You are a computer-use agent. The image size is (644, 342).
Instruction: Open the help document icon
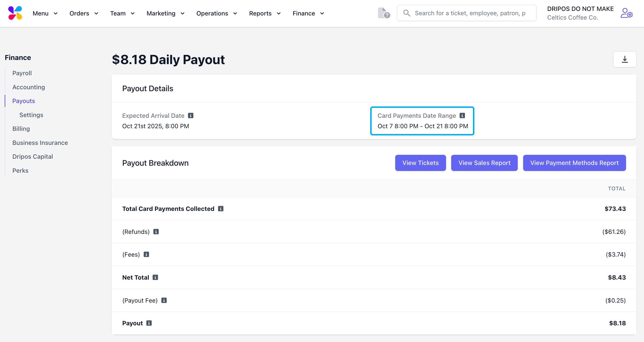coord(384,13)
